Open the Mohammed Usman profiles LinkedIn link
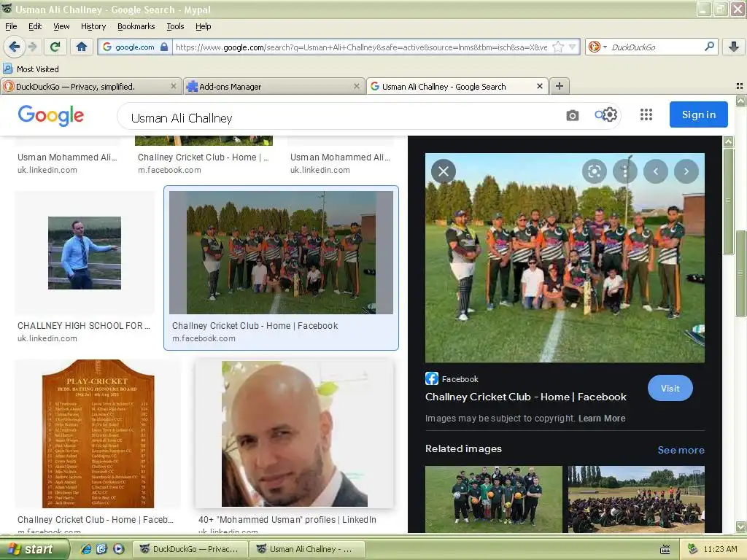747x560 pixels. 287,519
